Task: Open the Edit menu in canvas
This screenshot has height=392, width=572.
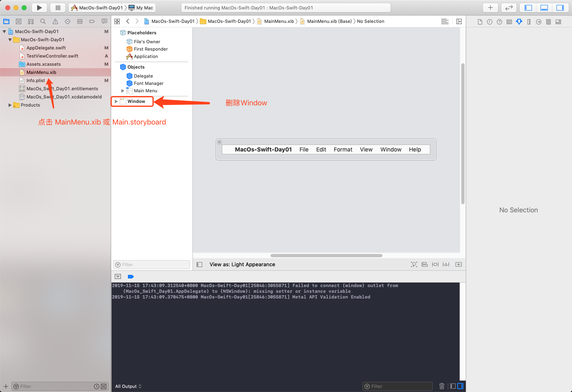Action: pyautogui.click(x=321, y=149)
